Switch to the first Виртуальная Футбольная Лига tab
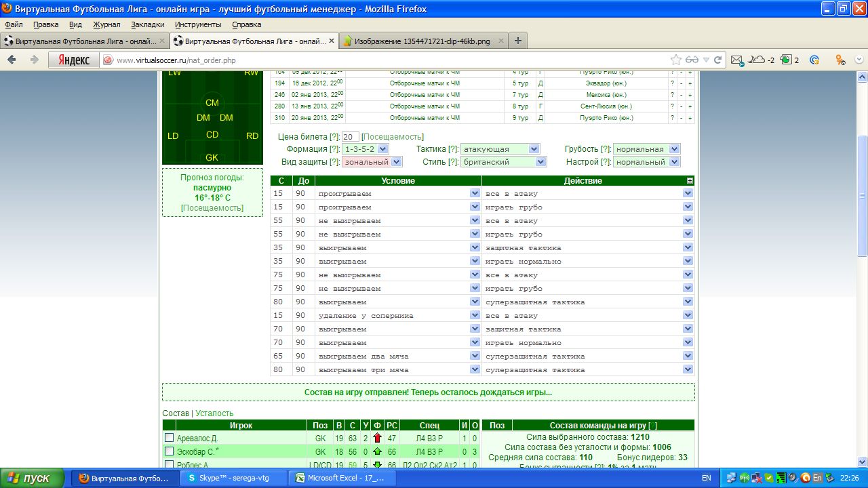868x488 pixels. [x=84, y=41]
